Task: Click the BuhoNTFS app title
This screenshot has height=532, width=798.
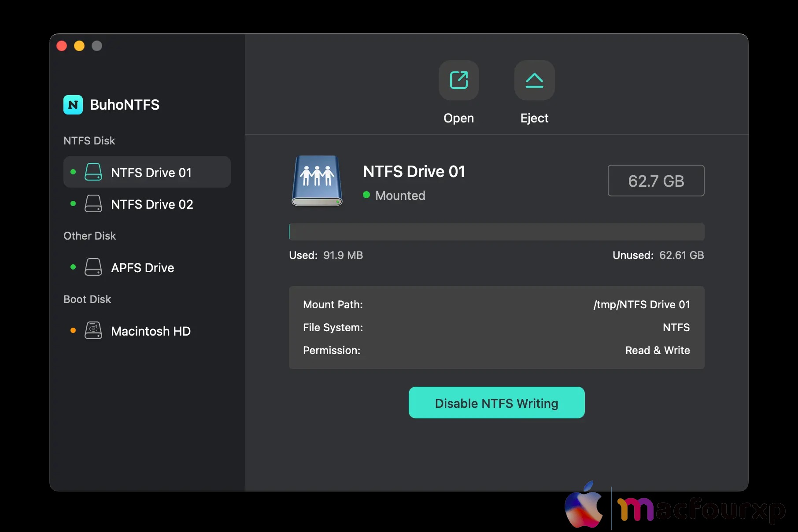Action: pyautogui.click(x=125, y=105)
